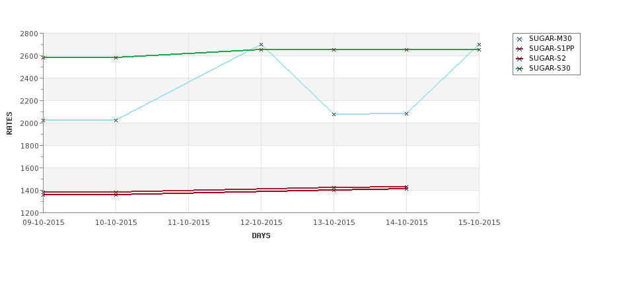This screenshot has height=283, width=644.
Task: Select SUGAR-M30 data point on 14-10-2015
Action: click(x=407, y=113)
